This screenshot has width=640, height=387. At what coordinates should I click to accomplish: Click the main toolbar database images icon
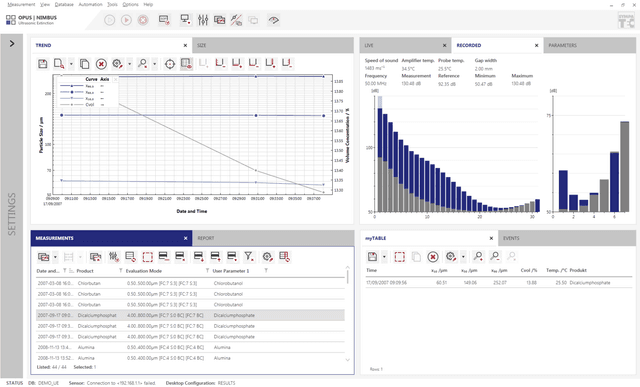coord(220,20)
